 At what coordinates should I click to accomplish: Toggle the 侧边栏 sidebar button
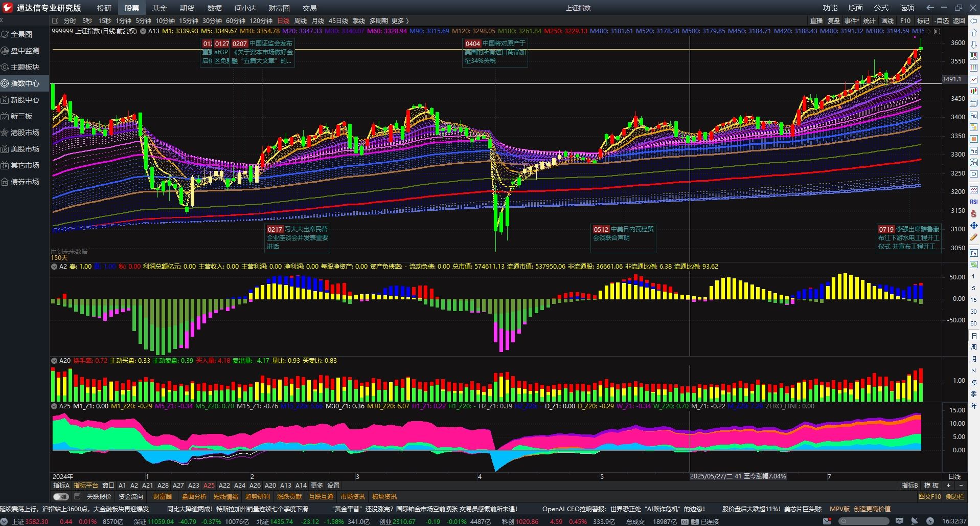(x=954, y=496)
